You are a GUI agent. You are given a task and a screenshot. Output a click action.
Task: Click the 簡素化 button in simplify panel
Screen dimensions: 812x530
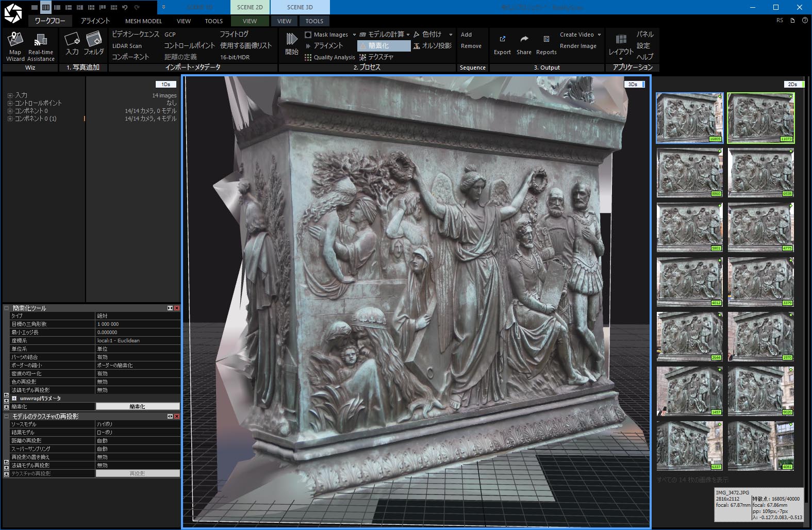tap(138, 407)
